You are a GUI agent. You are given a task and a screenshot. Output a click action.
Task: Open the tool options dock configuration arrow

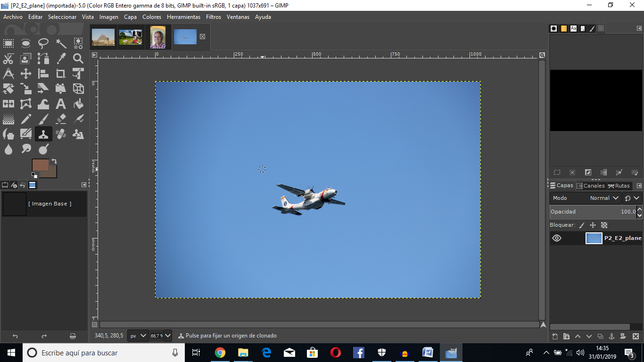[84, 185]
